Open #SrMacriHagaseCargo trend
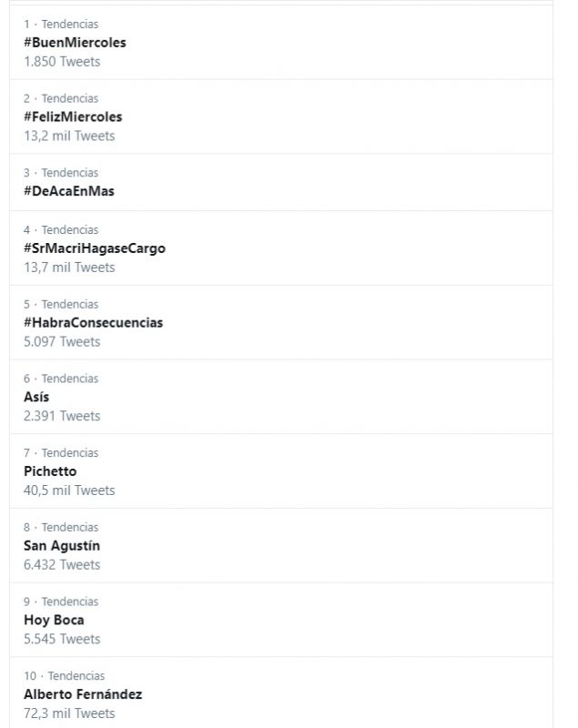578x728 pixels. click(x=95, y=248)
